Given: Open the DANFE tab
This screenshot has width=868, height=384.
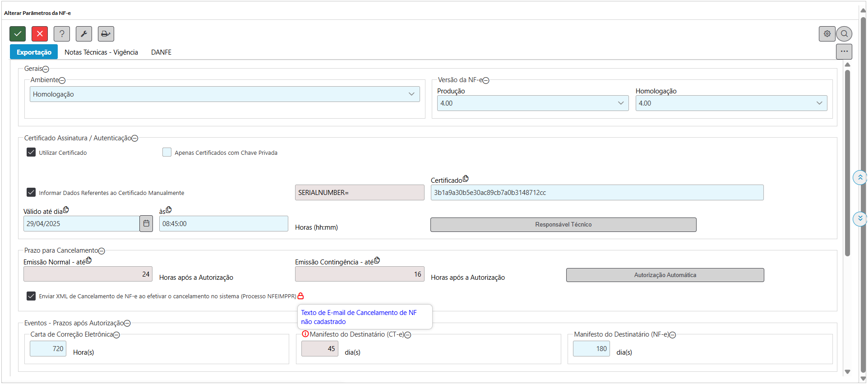Looking at the screenshot, I should [x=161, y=52].
